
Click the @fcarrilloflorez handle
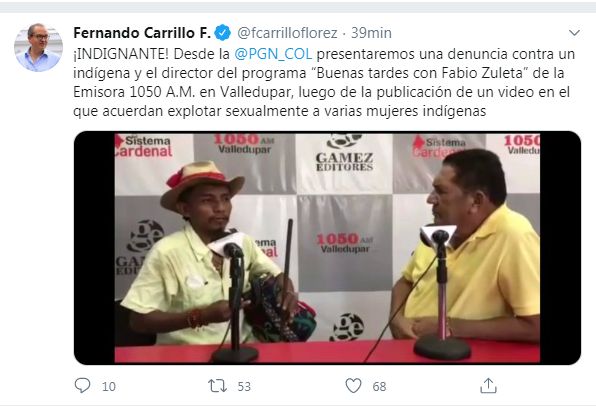pyautogui.click(x=287, y=33)
